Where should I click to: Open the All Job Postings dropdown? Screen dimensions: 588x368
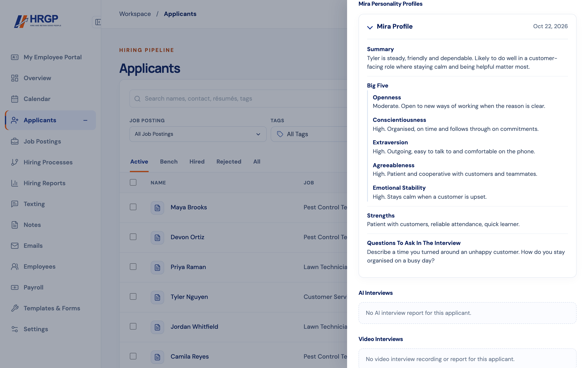pyautogui.click(x=198, y=134)
